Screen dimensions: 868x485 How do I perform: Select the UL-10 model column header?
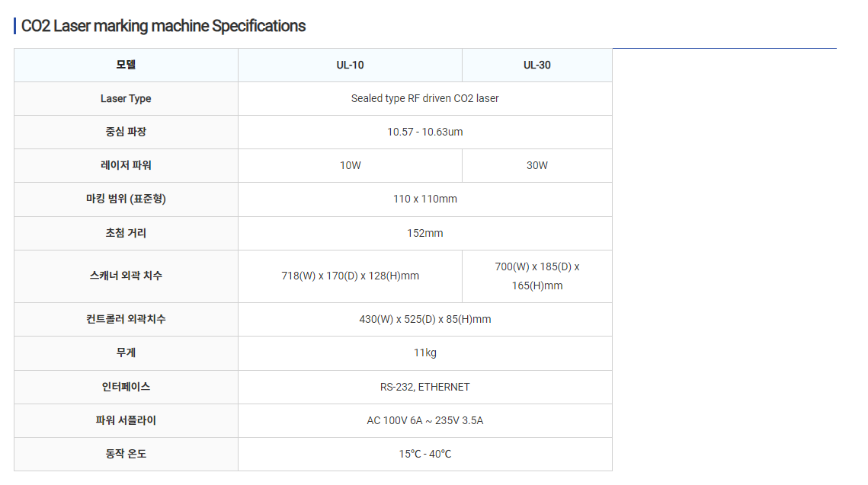point(350,65)
